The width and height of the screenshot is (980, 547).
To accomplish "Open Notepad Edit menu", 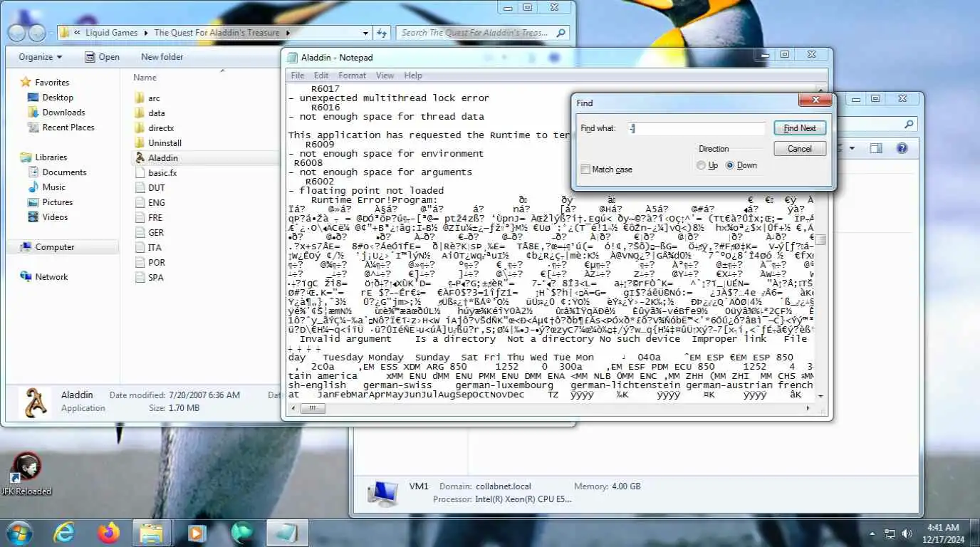I will tap(321, 75).
